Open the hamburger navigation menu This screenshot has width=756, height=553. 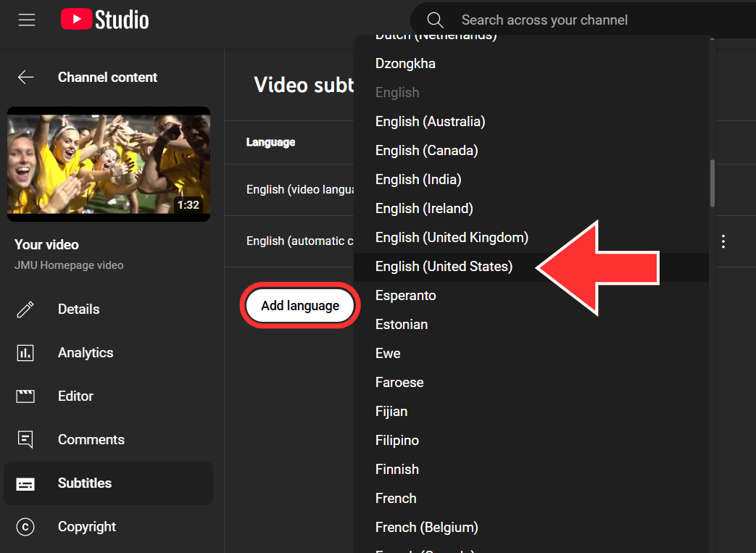coord(27,20)
